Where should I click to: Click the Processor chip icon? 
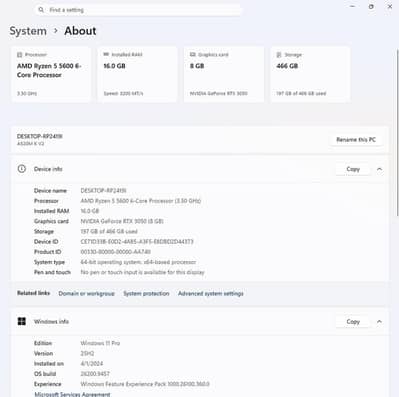[x=19, y=55]
